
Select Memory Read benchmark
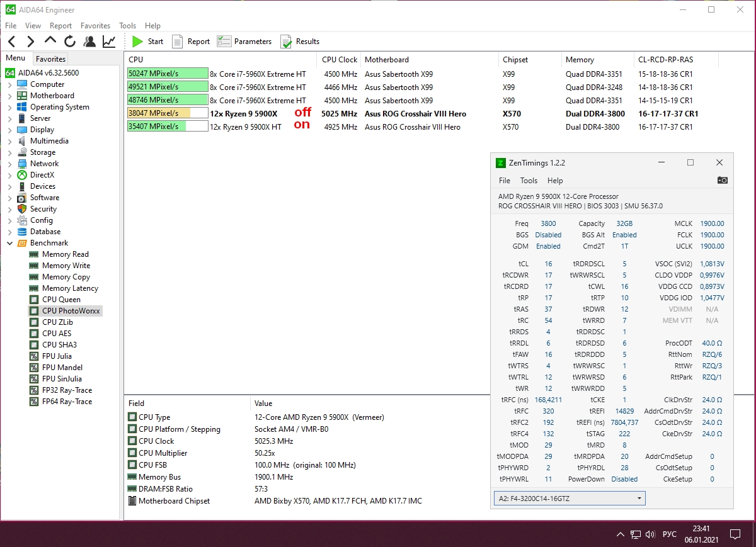click(66, 254)
